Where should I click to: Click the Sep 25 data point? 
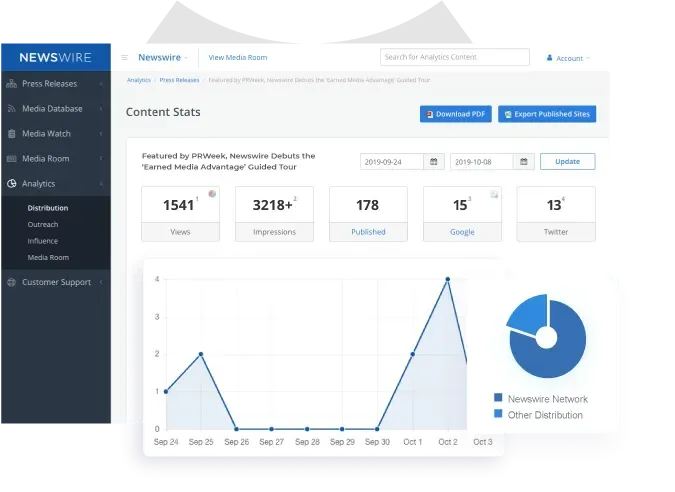click(201, 354)
